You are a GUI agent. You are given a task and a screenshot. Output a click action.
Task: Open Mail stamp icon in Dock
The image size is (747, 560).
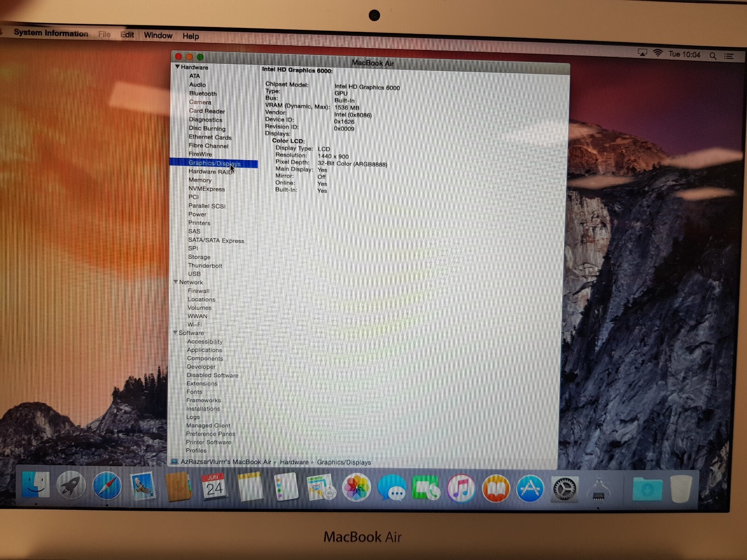(x=143, y=486)
